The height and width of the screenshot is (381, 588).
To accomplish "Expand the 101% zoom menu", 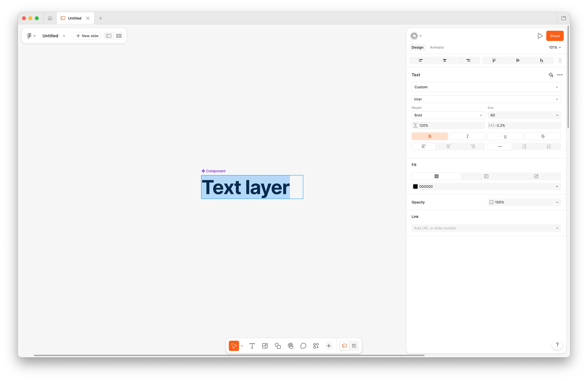I will pyautogui.click(x=555, y=48).
